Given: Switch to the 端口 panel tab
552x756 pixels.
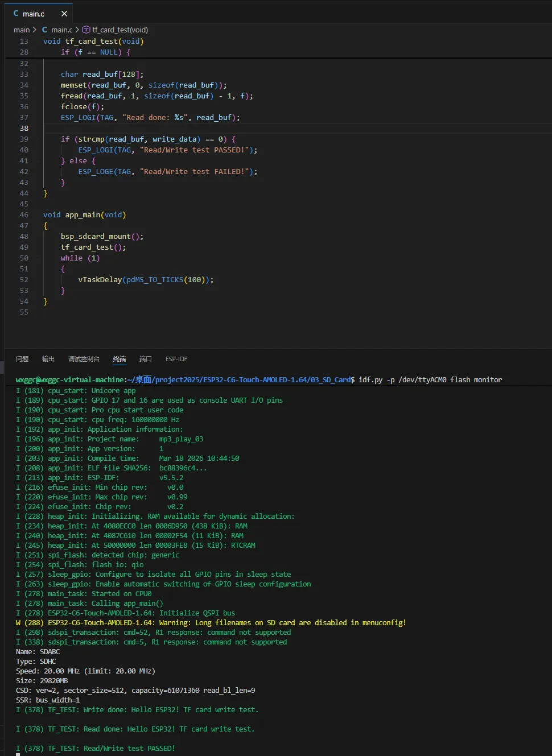Looking at the screenshot, I should 146,359.
